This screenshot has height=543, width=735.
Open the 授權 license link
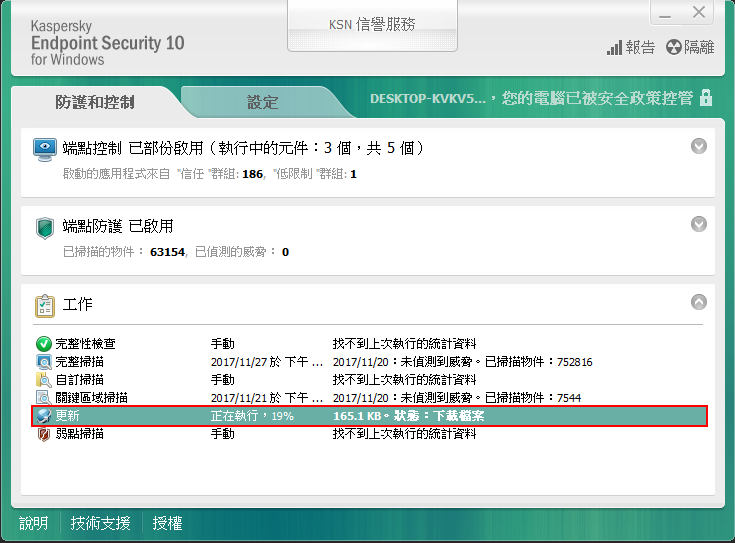[167, 523]
